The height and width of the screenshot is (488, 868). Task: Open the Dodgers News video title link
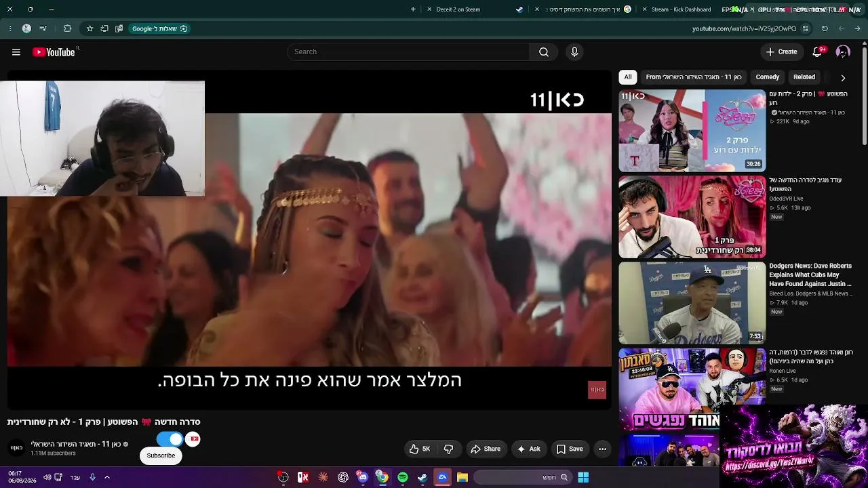coord(810,274)
